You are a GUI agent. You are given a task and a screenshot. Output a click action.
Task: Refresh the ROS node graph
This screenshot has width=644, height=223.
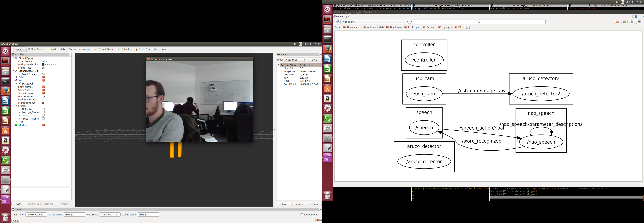coord(337,22)
